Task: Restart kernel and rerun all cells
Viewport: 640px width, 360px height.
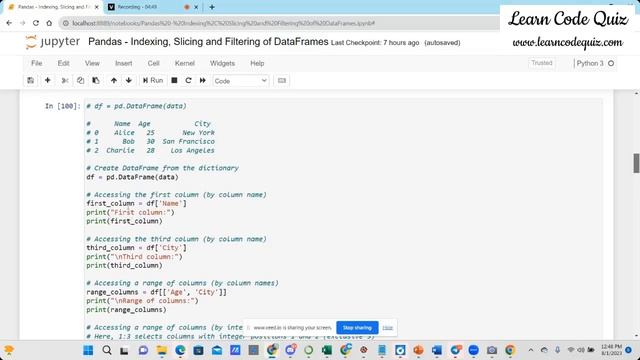Action: pyautogui.click(x=202, y=80)
